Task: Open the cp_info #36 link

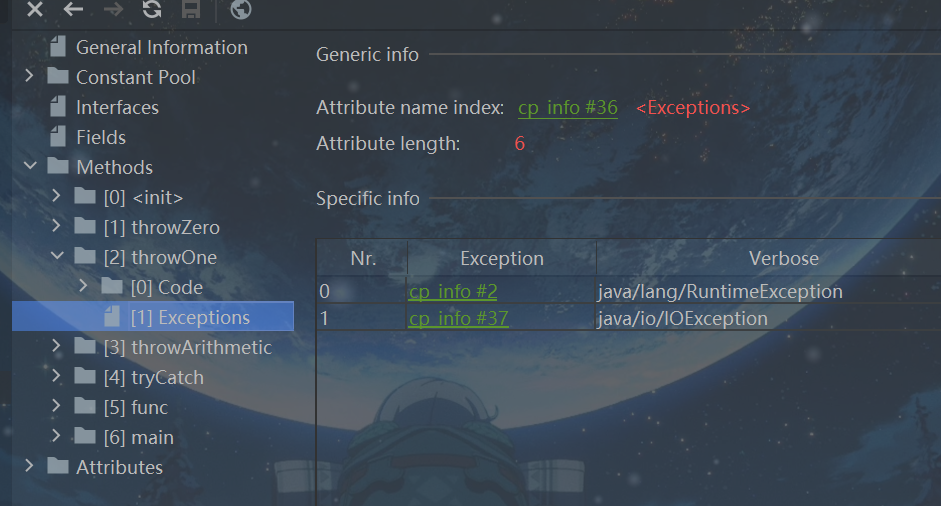Action: click(567, 108)
